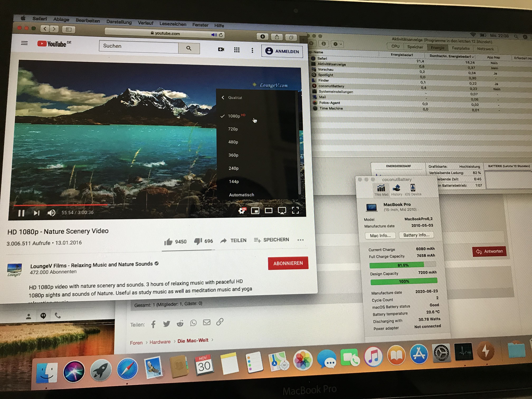This screenshot has height=399, width=532.
Task: Click Battery Info... button in coconutBattery
Action: [416, 235]
